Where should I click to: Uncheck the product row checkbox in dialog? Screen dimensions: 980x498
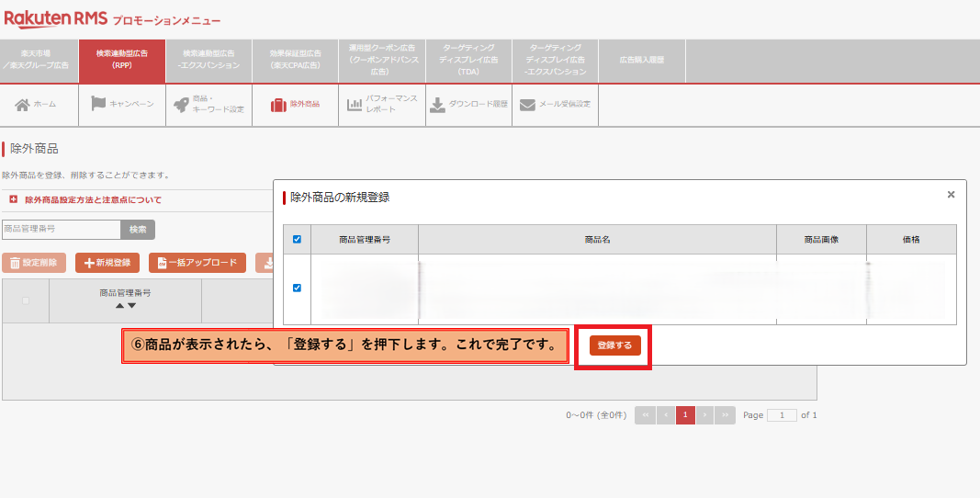[x=297, y=288]
